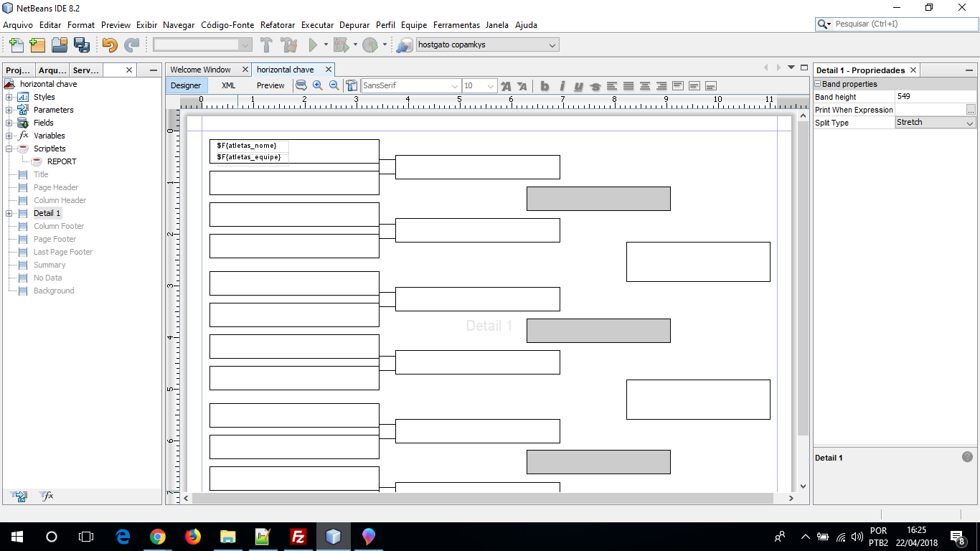Screen dimensions: 980x551
Task: Close the horizontal chave tab
Action: [329, 70]
